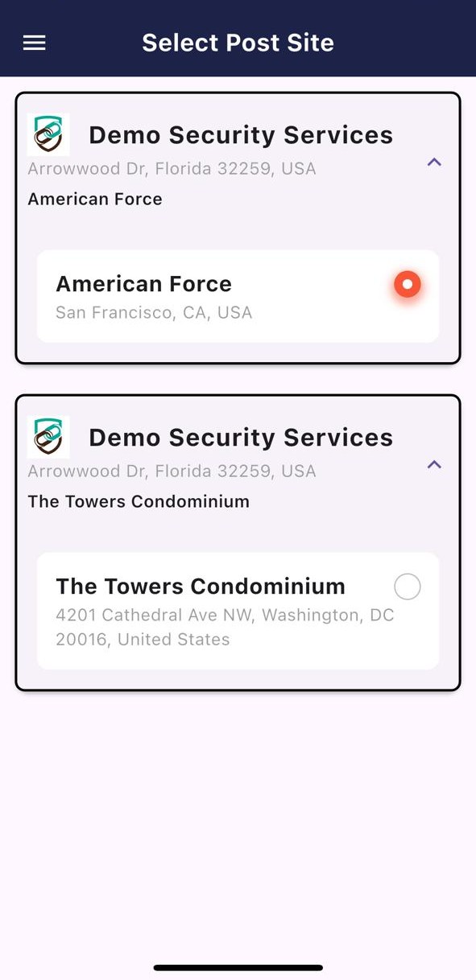Tap the small The Towers Condominium subtitle label
Image resolution: width=476 pixels, height=980 pixels.
point(139,501)
